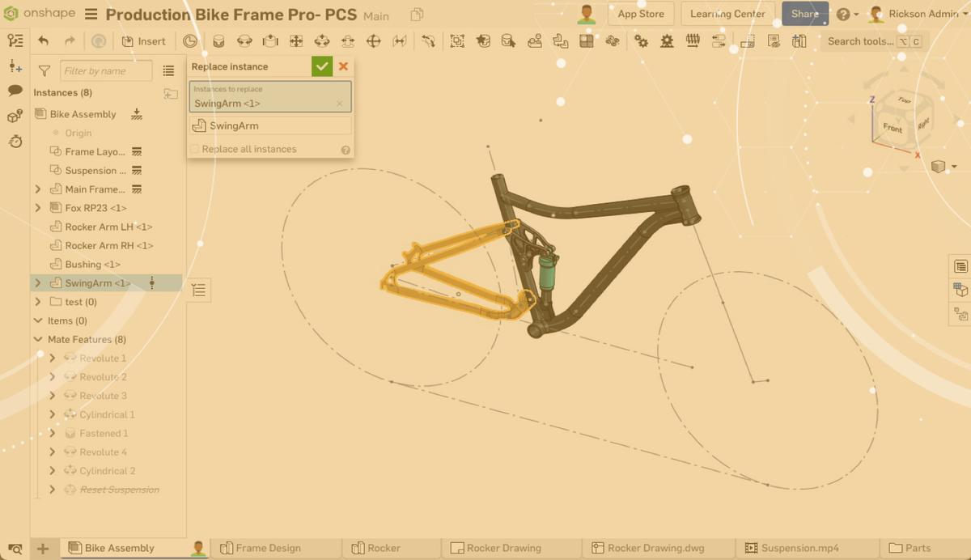The height and width of the screenshot is (560, 971).
Task: Toggle the list view beside filter field
Action: [x=168, y=70]
